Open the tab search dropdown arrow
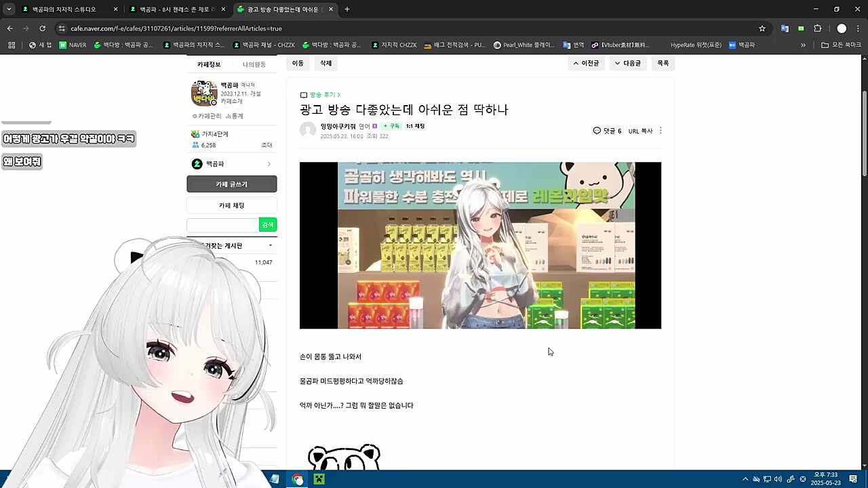 click(9, 9)
